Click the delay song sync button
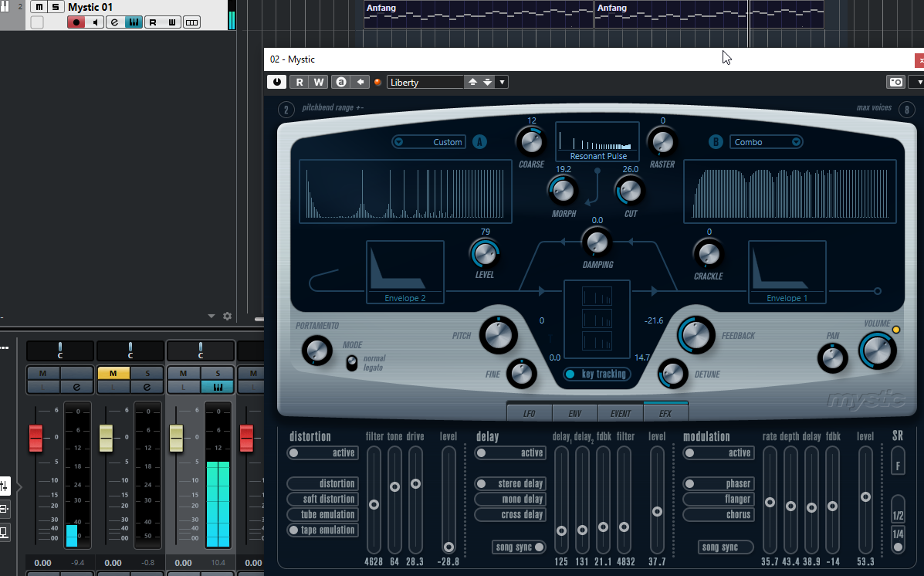 click(x=519, y=547)
